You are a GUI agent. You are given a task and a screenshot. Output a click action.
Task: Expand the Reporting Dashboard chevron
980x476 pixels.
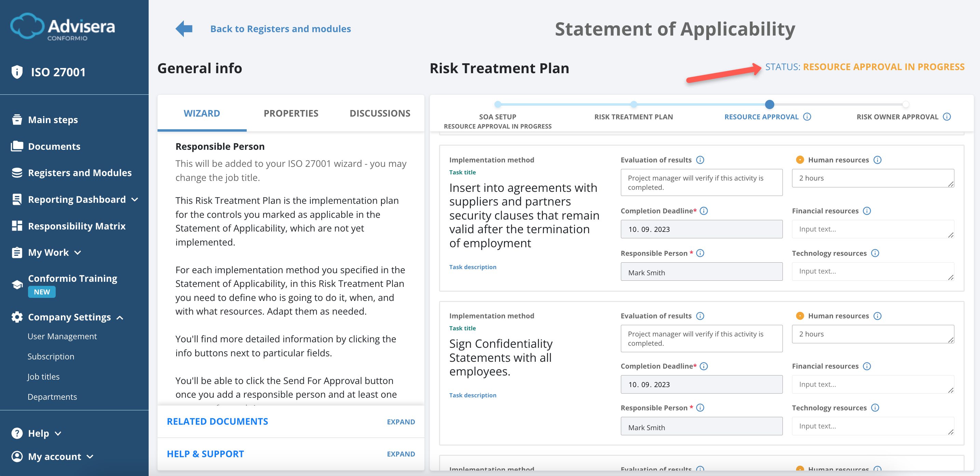pos(135,199)
